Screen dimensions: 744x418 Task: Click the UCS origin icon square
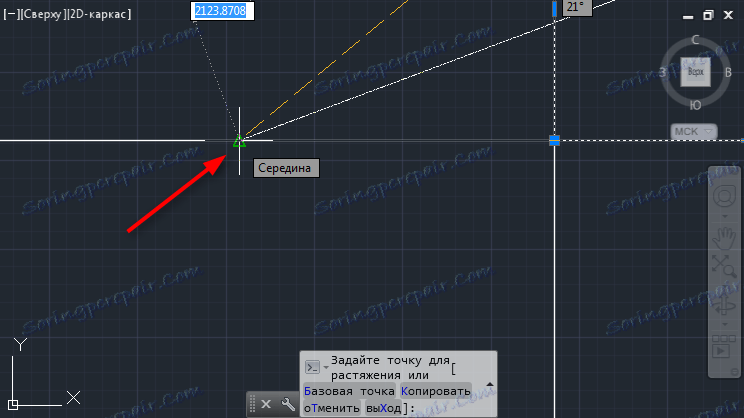(x=13, y=405)
